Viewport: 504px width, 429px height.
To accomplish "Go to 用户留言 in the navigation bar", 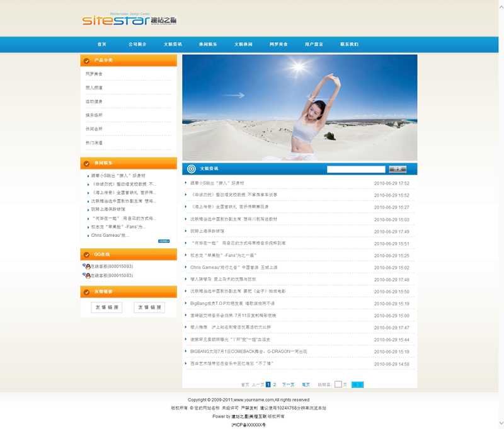I will (314, 45).
